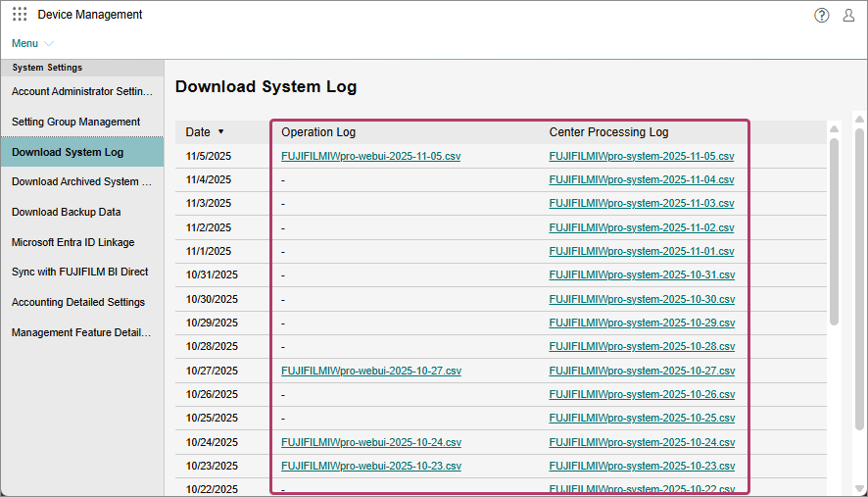Download FUJIFILMIWpro-system-2025-11-04.csv

tap(642, 180)
